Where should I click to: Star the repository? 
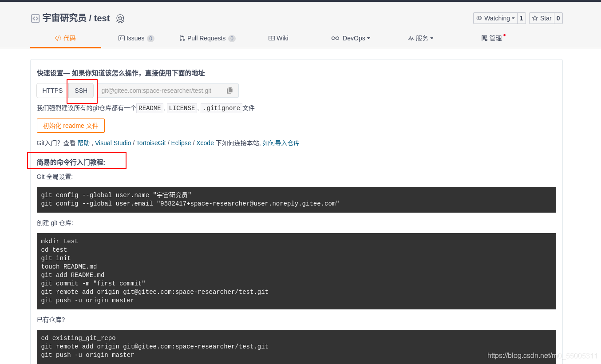(x=542, y=18)
